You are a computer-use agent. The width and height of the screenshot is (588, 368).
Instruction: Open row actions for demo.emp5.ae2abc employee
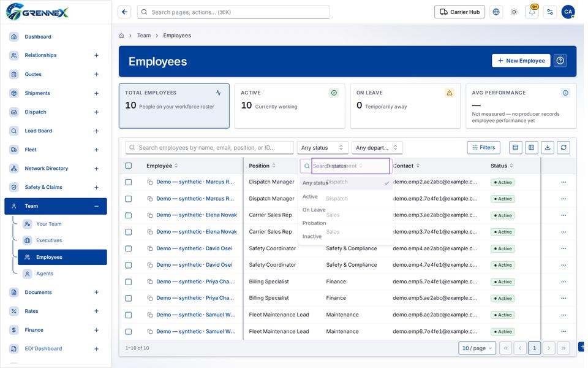(x=563, y=298)
